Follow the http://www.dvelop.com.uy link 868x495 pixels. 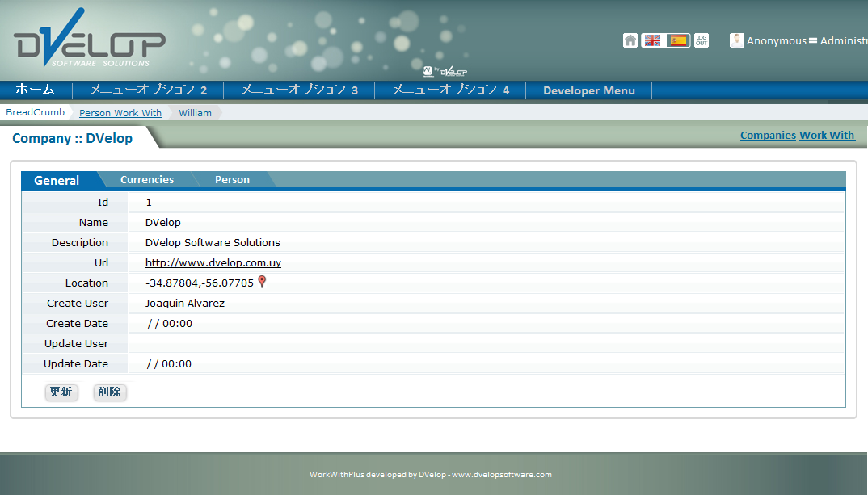click(x=213, y=262)
